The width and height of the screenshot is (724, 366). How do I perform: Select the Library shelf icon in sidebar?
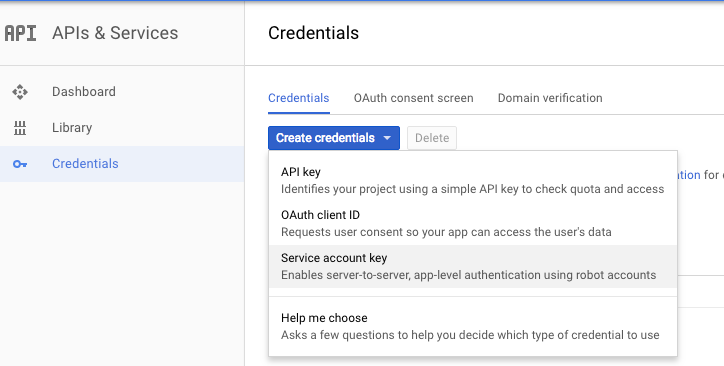tap(20, 128)
